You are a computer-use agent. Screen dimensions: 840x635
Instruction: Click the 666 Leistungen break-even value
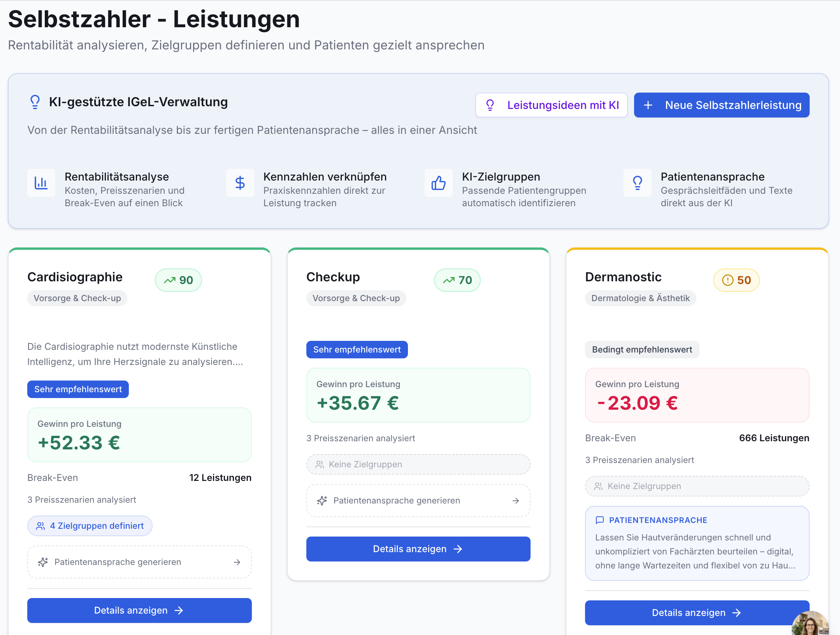774,438
